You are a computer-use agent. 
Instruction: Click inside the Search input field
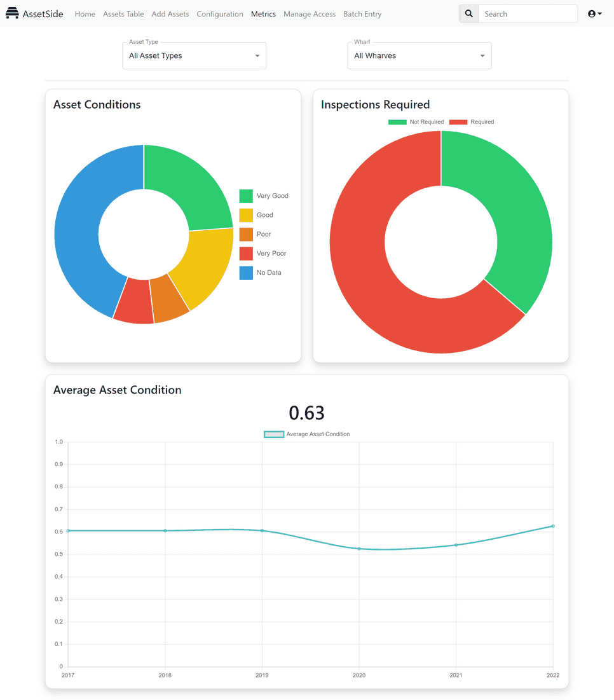coord(528,13)
